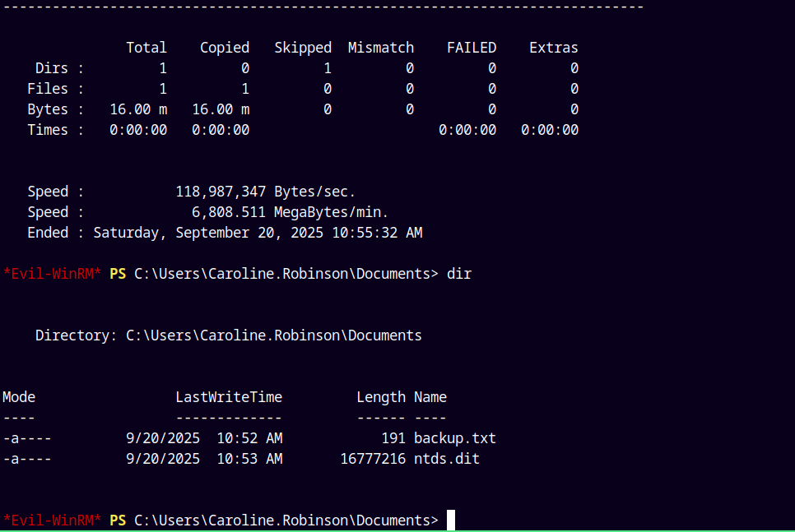Click the blinking cursor at the last prompt
The width and height of the screenshot is (795, 532).
pos(451,520)
